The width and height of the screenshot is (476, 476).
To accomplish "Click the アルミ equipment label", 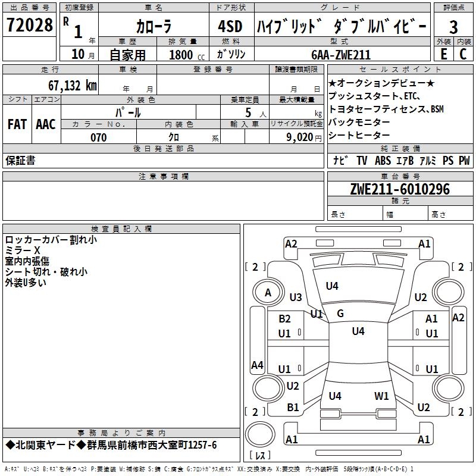I will click(428, 161).
